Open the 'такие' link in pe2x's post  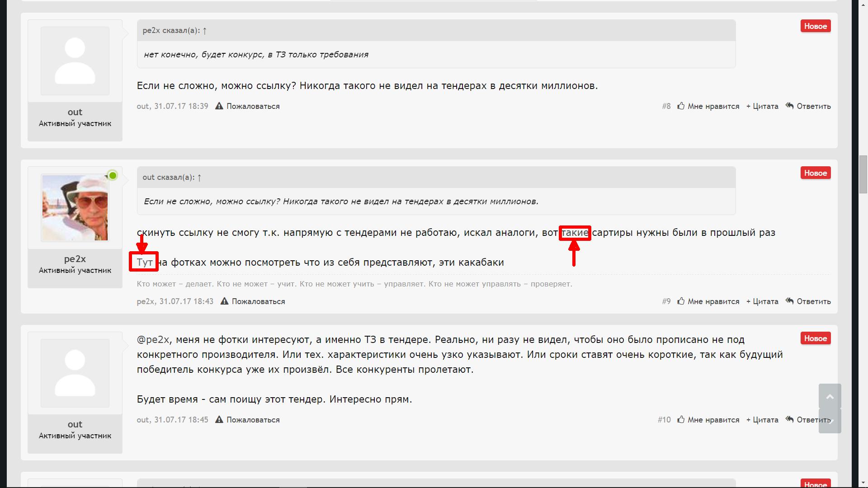575,233
